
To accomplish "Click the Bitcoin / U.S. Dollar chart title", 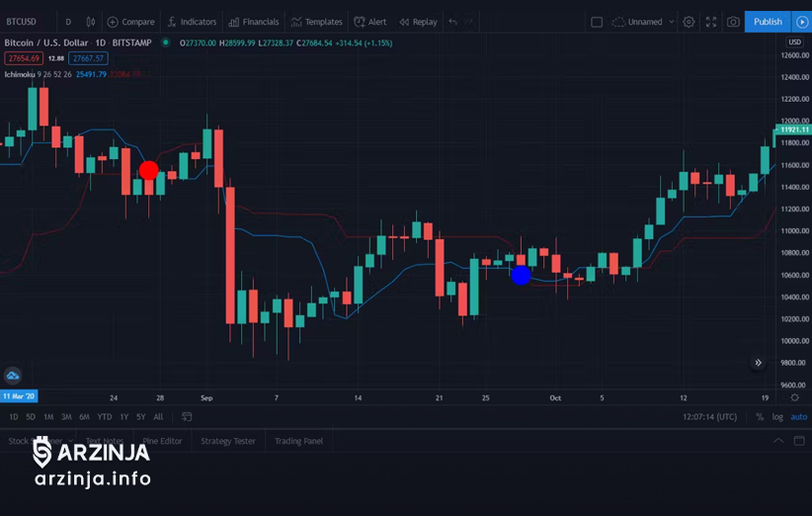I will tap(78, 43).
